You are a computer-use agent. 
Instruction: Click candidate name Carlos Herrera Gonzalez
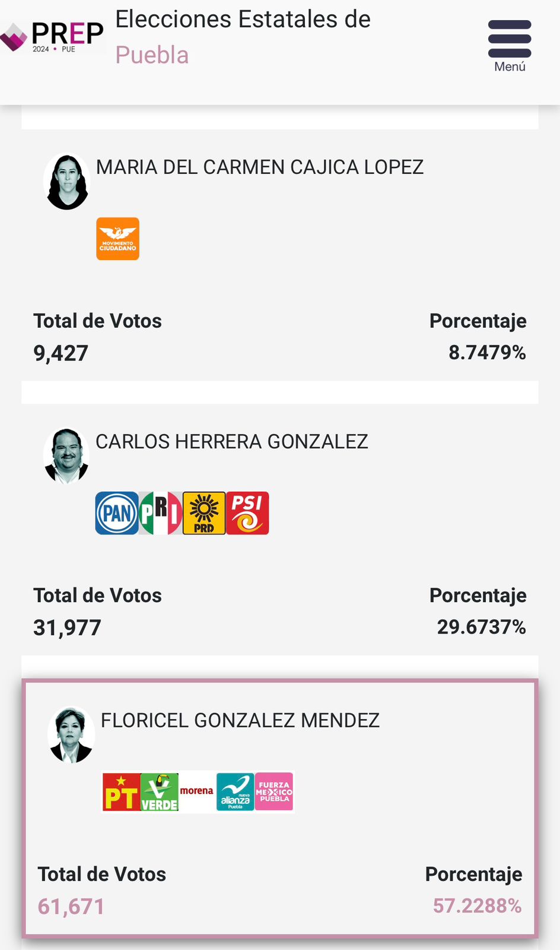pos(232,442)
